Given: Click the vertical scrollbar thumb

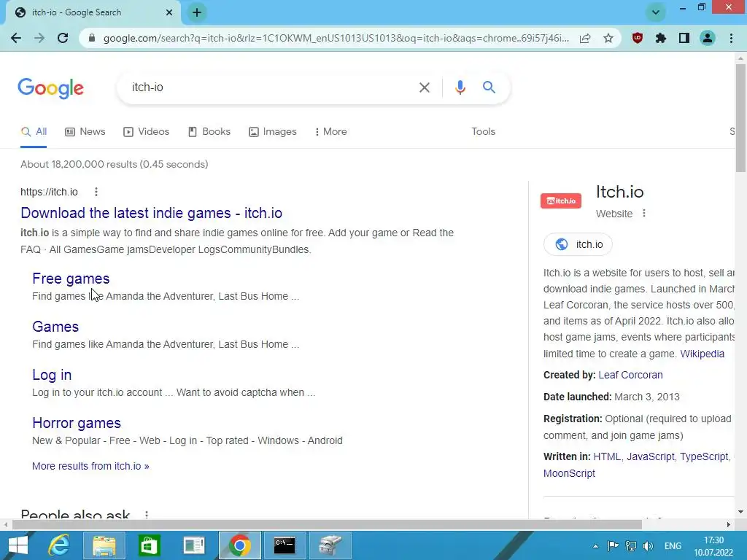Looking at the screenshot, I should pyautogui.click(x=740, y=117).
